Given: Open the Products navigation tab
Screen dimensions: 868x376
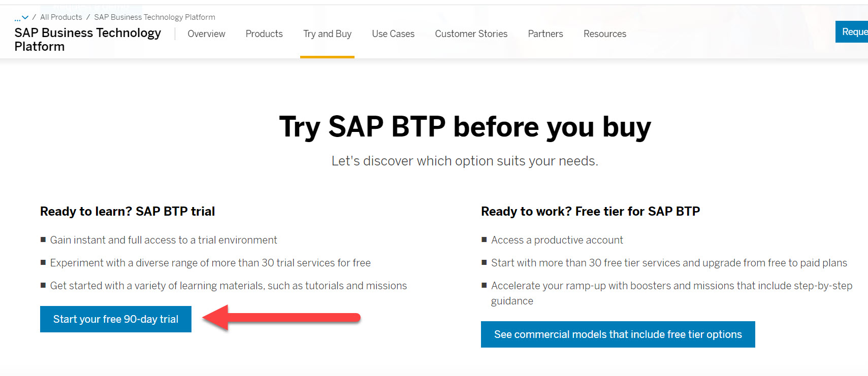Looking at the screenshot, I should pos(264,34).
